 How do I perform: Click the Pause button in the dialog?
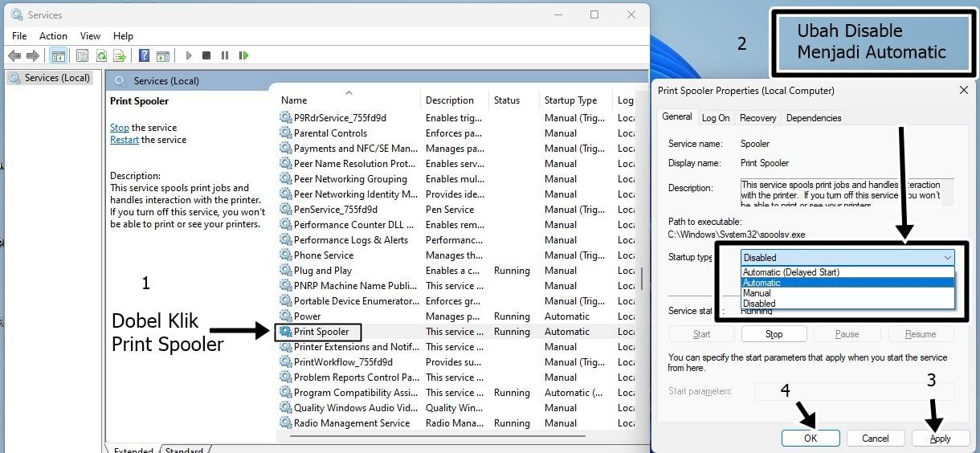847,334
